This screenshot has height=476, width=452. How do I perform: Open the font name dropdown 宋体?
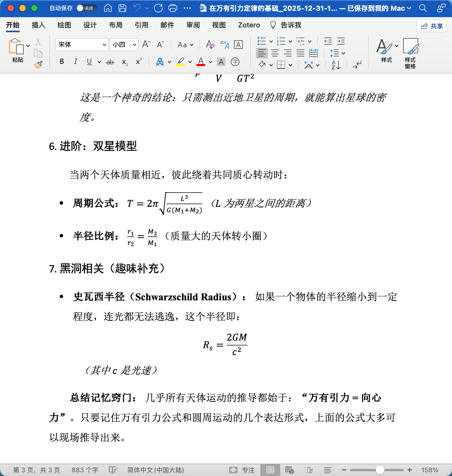pos(104,45)
